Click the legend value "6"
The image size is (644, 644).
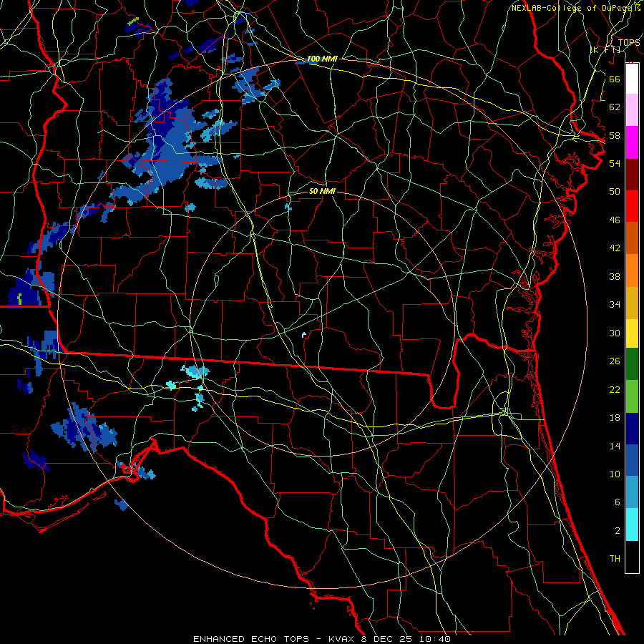pyautogui.click(x=618, y=502)
